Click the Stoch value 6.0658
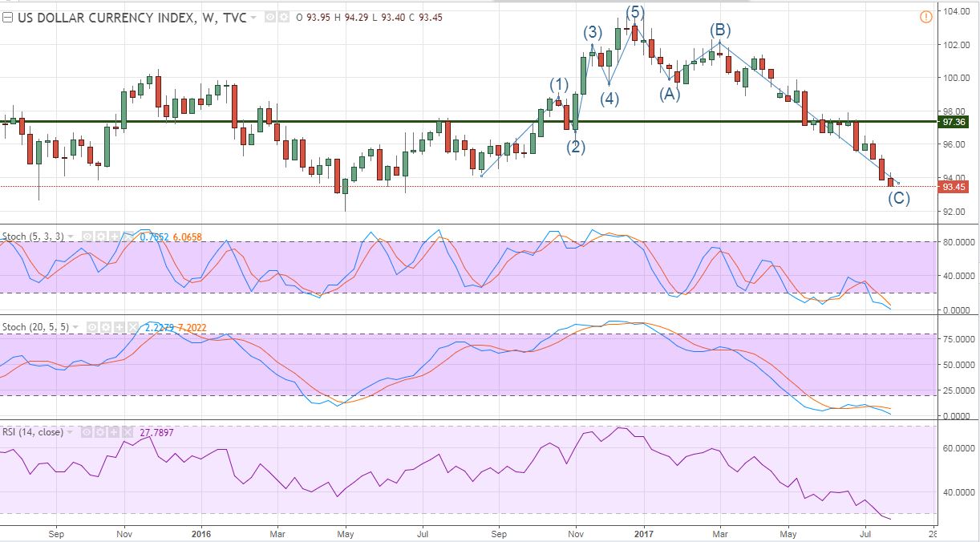Viewport: 980px width, 542px height. click(189, 237)
